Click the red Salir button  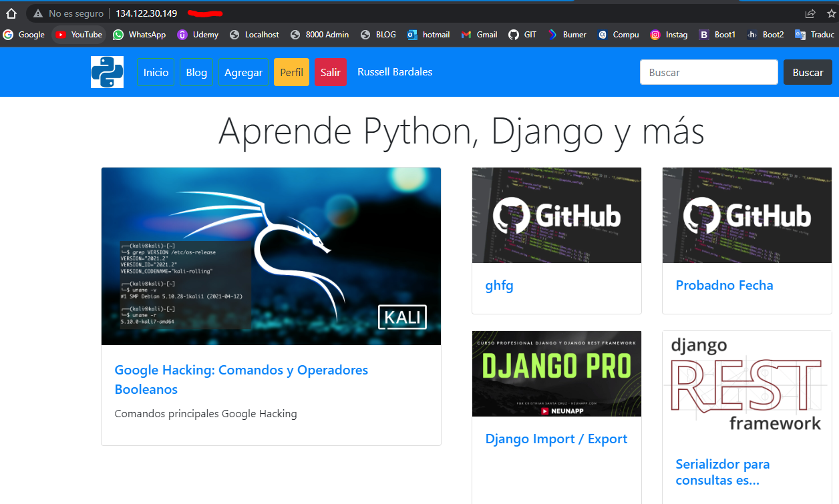(331, 73)
